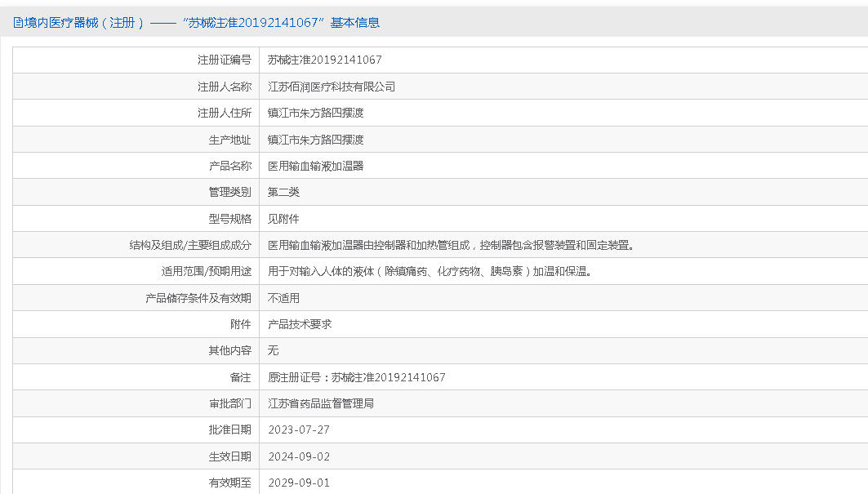Click the registration number value 苏械注准20192141067
This screenshot has width=868, height=494.
(x=325, y=60)
